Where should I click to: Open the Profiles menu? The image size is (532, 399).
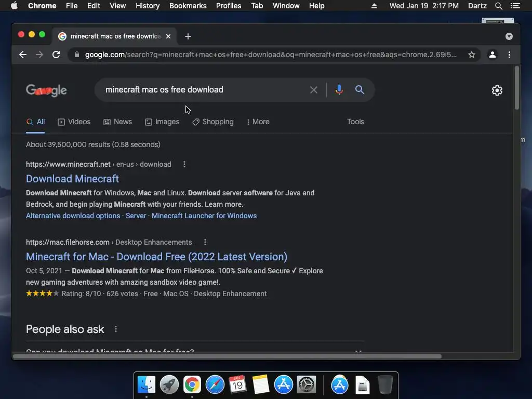[x=229, y=6]
